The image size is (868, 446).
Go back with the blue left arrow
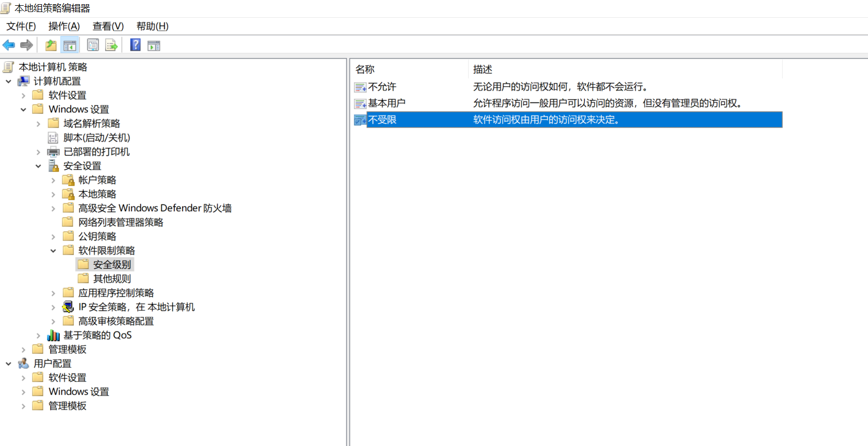point(9,45)
